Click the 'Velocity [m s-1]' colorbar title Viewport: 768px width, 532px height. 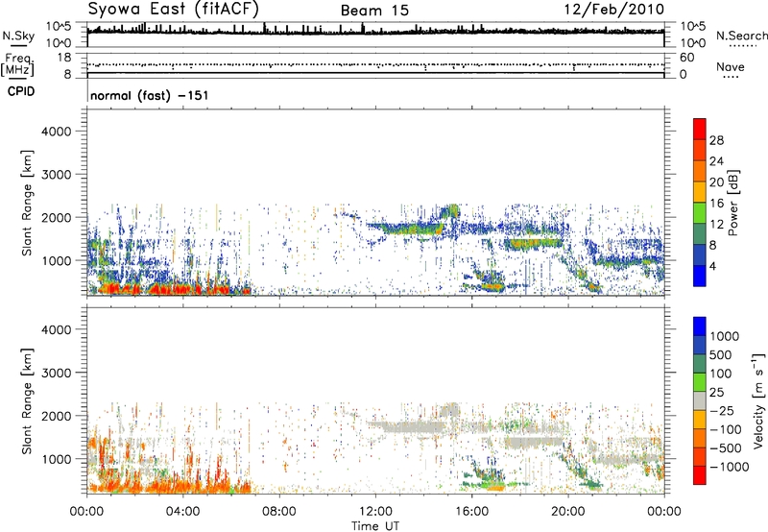[x=758, y=400]
